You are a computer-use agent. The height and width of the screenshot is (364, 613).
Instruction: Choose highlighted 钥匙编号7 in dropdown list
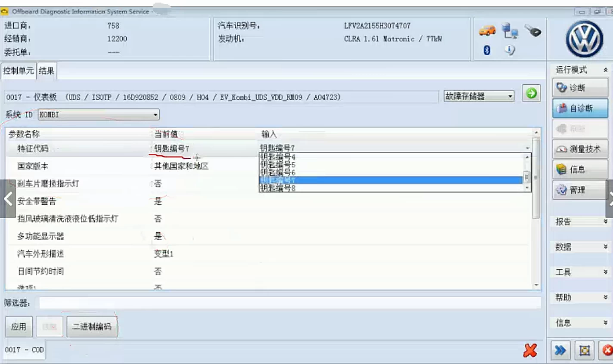point(391,180)
